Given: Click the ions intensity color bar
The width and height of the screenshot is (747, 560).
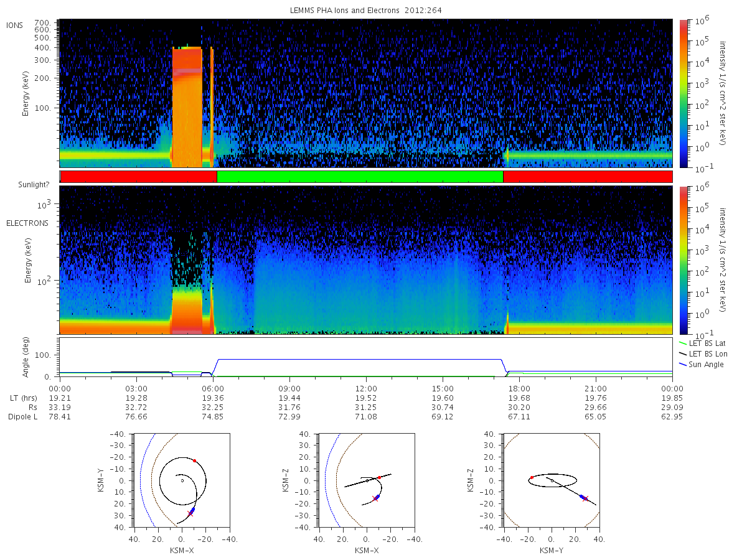Looking at the screenshot, I should [683, 93].
